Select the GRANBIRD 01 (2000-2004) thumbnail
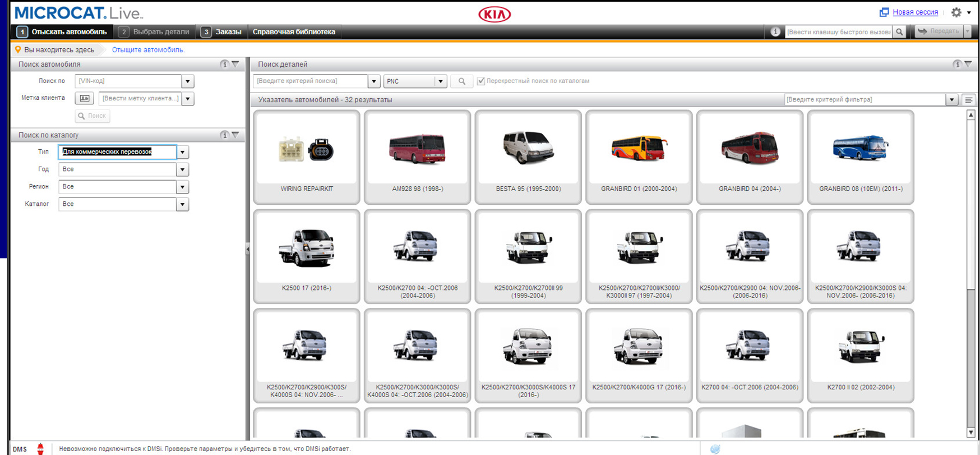The width and height of the screenshot is (980, 455). (x=639, y=156)
